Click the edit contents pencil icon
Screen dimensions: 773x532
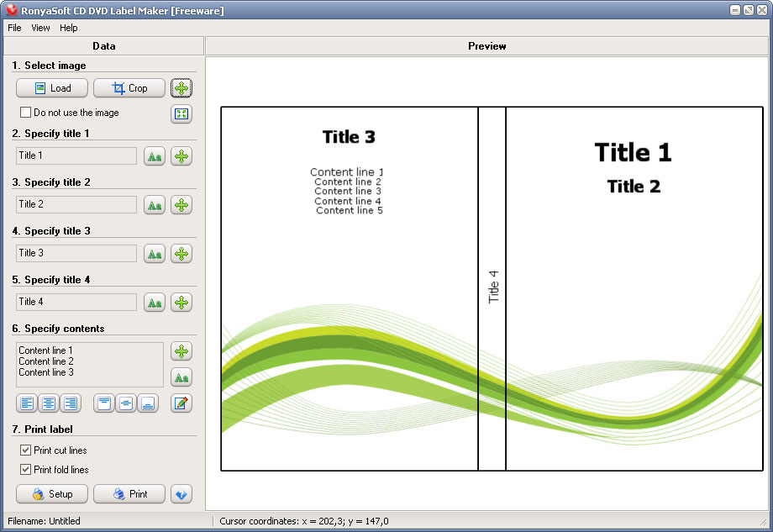[x=181, y=403]
